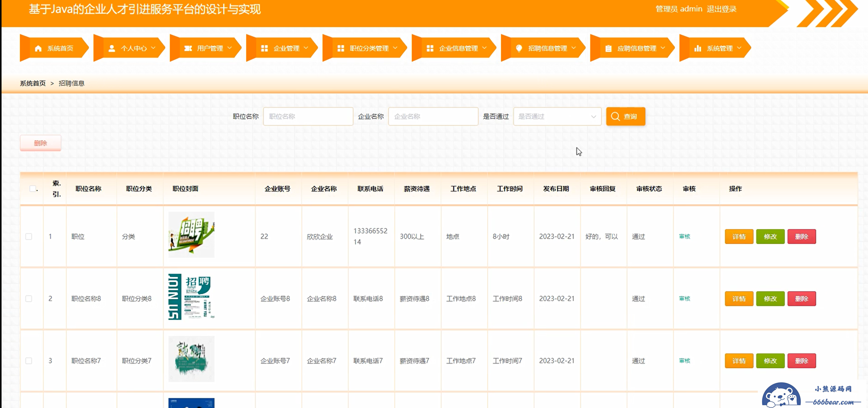Click the clipboard icon in 应聘信息管理 menu
The image size is (868, 408).
point(608,49)
